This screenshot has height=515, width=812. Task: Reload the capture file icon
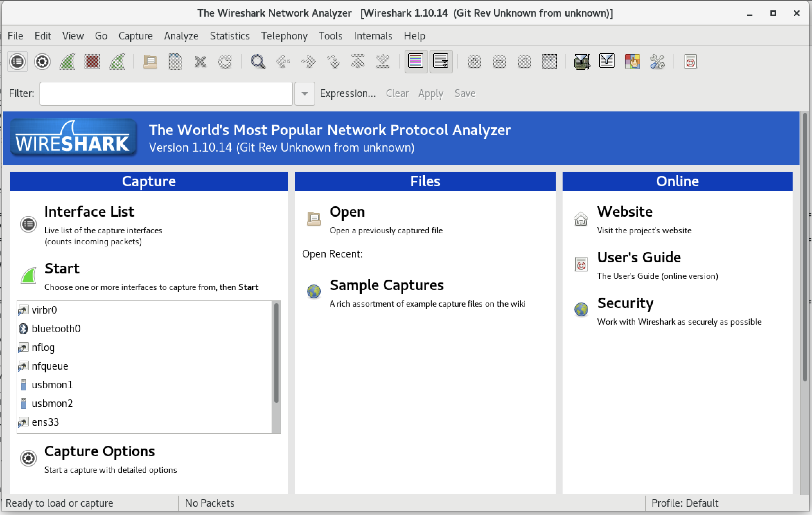tap(225, 62)
